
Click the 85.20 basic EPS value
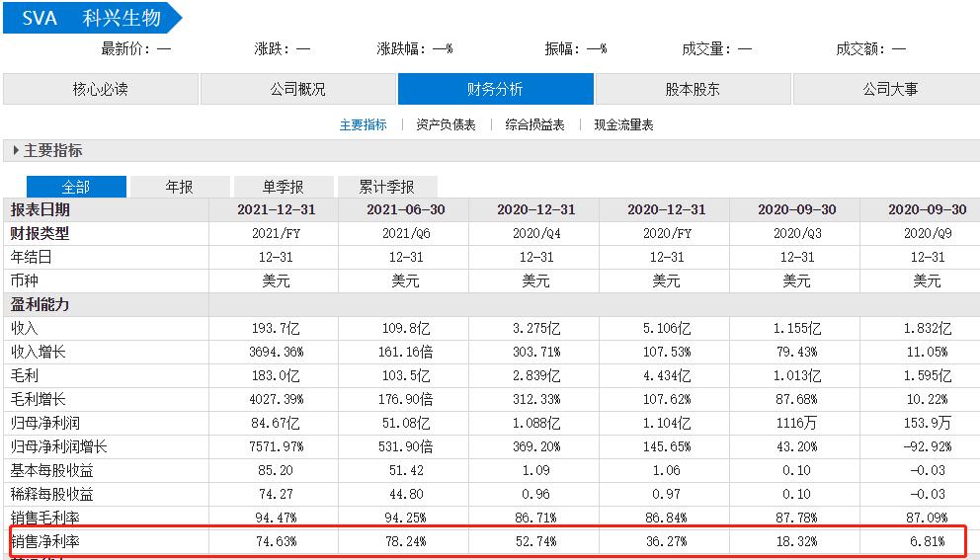(x=277, y=471)
